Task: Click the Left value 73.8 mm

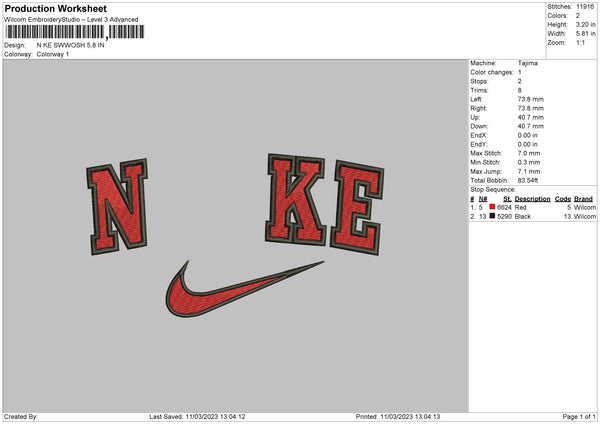Action: pos(531,99)
